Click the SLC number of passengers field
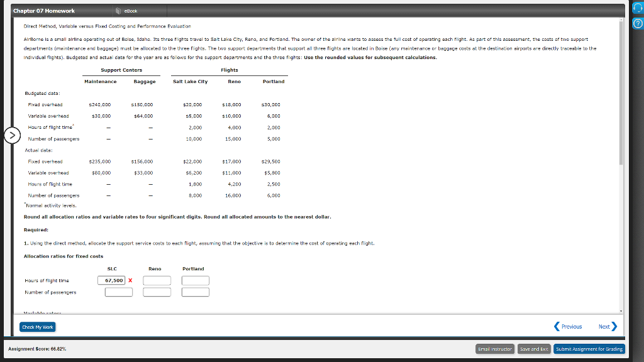This screenshot has height=362, width=644. click(119, 292)
